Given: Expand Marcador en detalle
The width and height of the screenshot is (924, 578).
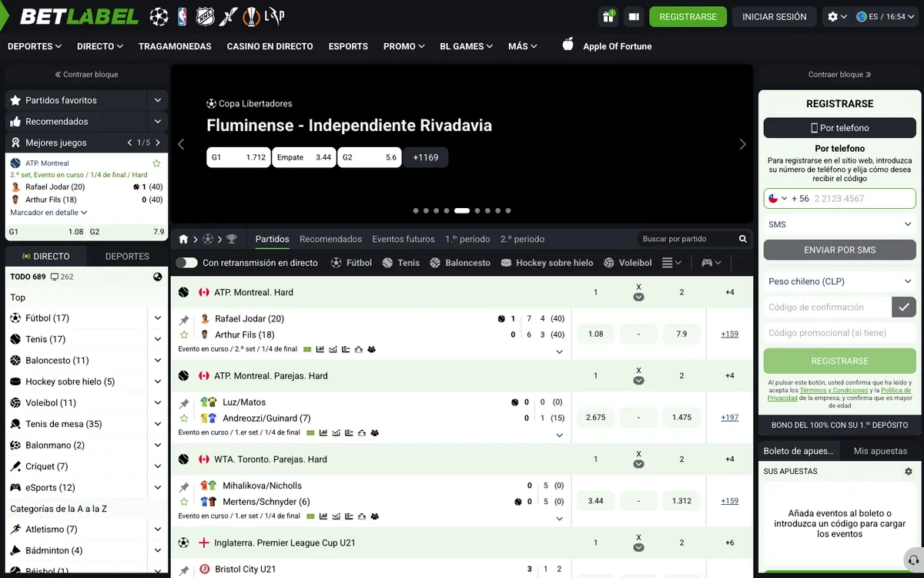Looking at the screenshot, I should (x=49, y=212).
